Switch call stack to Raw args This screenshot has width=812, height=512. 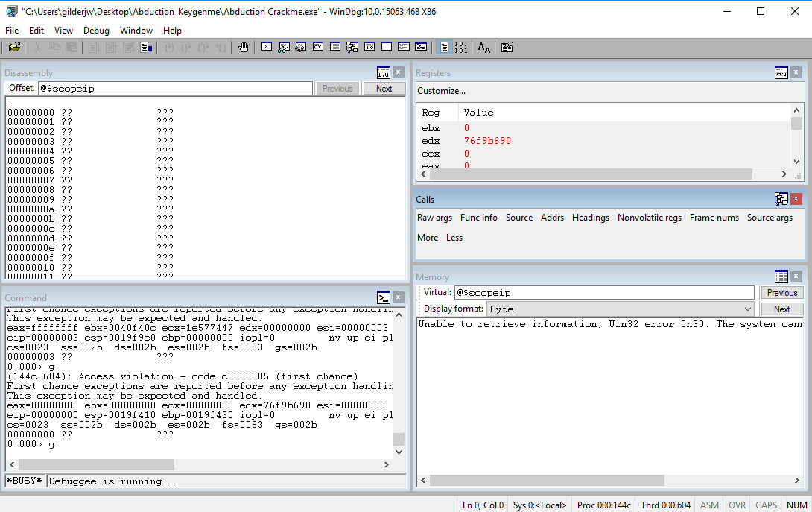coord(434,218)
